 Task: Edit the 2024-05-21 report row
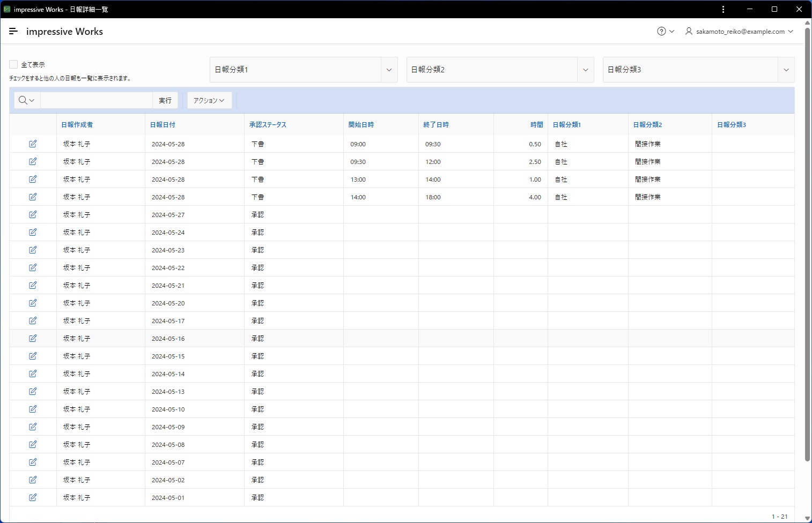[x=33, y=285]
